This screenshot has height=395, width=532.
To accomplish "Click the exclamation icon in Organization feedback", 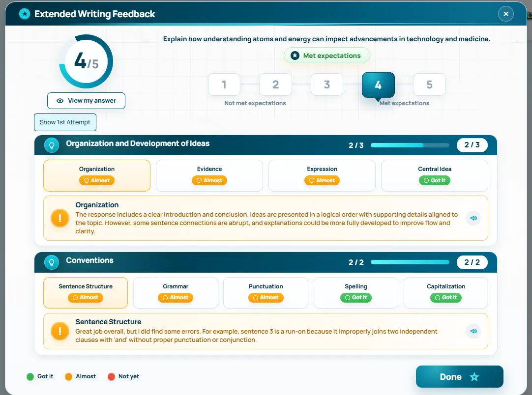I will (60, 218).
